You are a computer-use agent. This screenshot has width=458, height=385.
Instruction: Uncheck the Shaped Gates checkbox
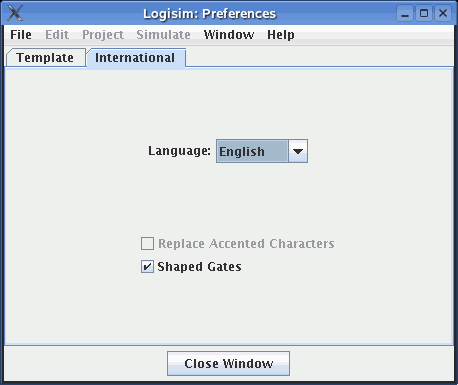pos(147,267)
